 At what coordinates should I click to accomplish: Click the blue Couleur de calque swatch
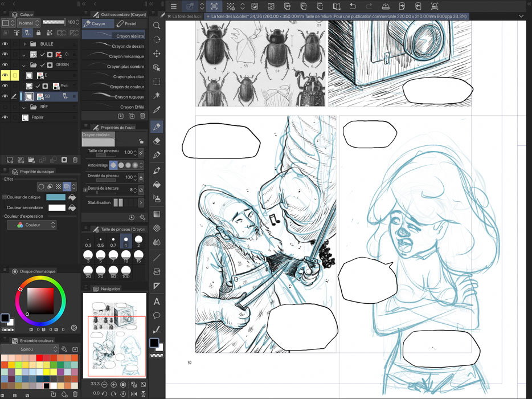[56, 197]
